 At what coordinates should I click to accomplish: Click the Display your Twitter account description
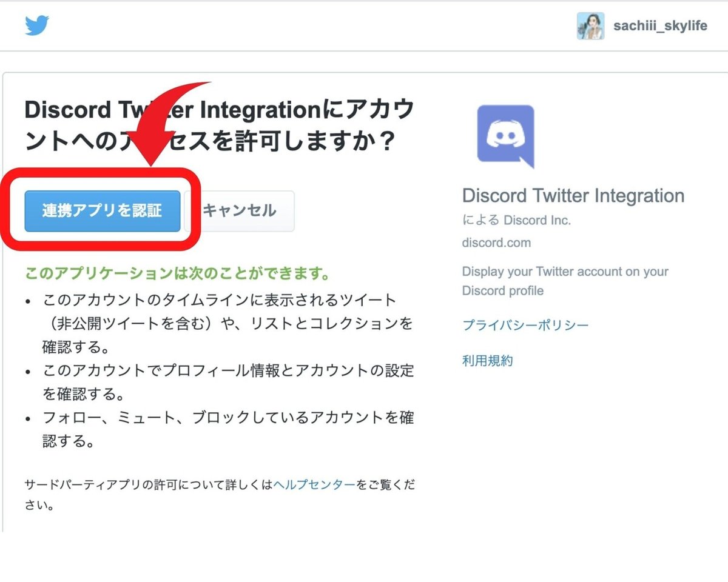click(x=565, y=281)
